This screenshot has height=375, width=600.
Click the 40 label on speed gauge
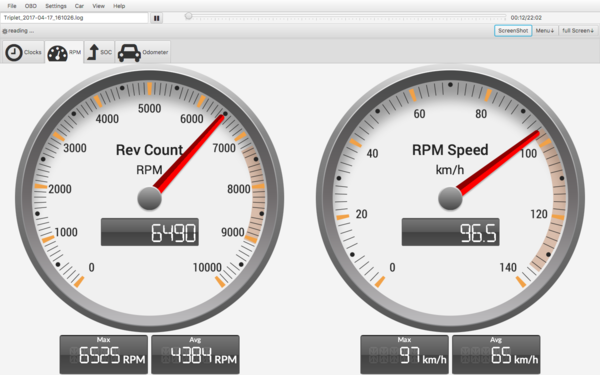(372, 153)
